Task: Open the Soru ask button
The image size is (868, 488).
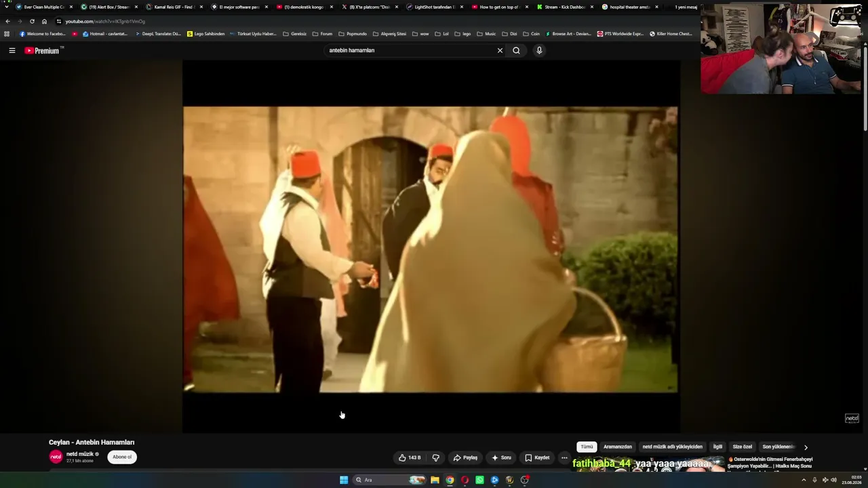Action: pyautogui.click(x=501, y=457)
